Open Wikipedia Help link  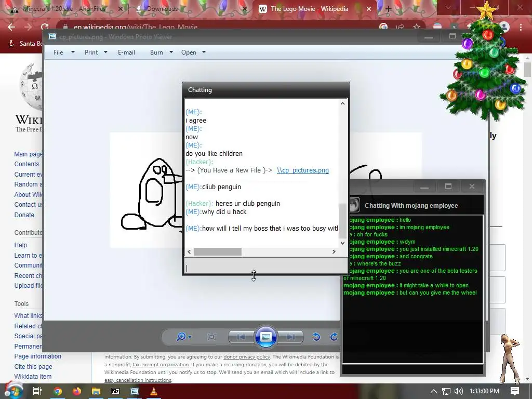click(20, 245)
